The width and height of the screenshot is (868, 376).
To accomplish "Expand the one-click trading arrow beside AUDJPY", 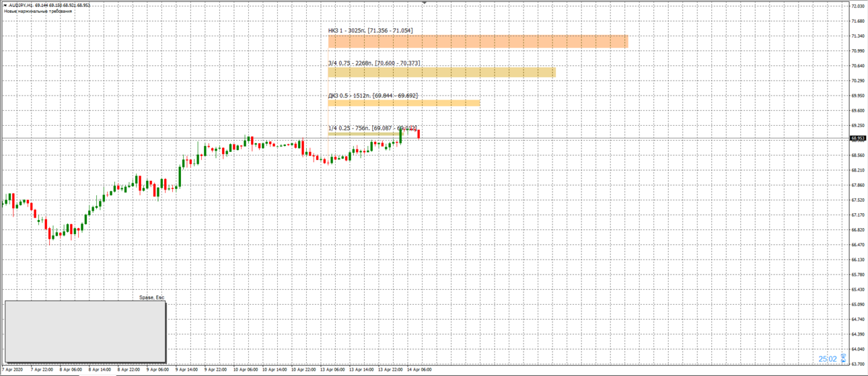I will pyautogui.click(x=5, y=5).
